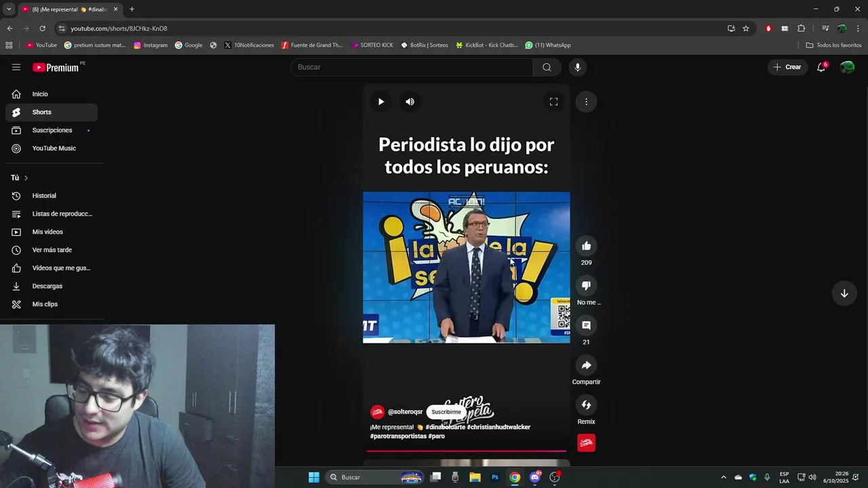Open Inicio in the sidebar
The height and width of the screenshot is (488, 868).
[x=52, y=94]
